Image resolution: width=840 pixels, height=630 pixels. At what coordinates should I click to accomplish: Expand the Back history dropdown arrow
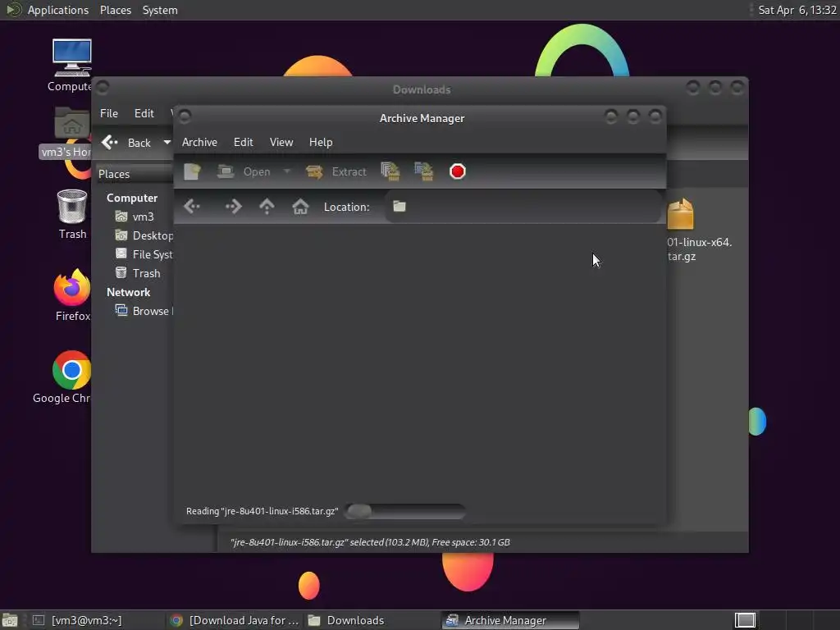[x=167, y=143]
